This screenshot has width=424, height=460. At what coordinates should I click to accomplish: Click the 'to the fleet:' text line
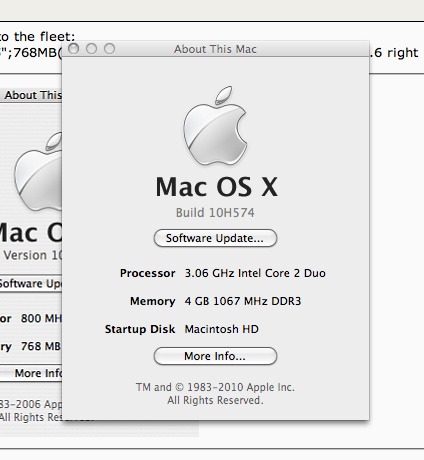coord(38,36)
